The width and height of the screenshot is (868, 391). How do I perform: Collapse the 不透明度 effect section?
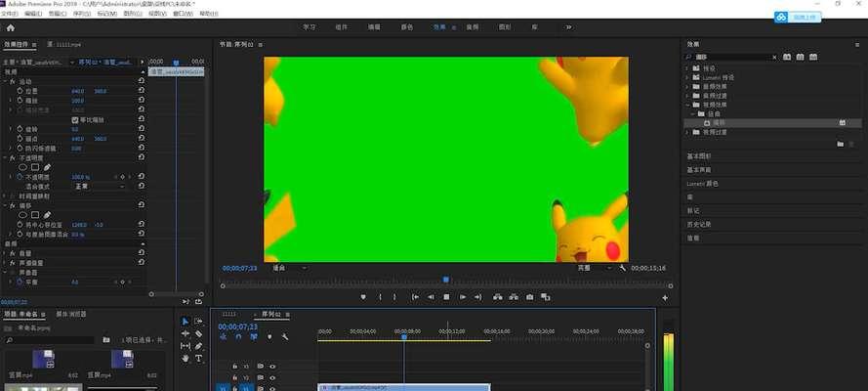pyautogui.click(x=5, y=157)
